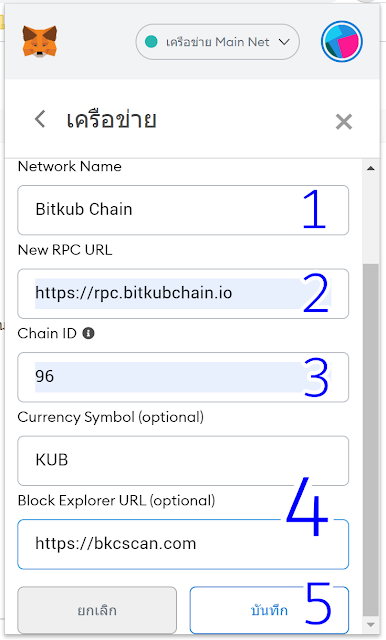Click the ยกเลิก cancel button
This screenshot has width=386, height=640.
point(97,610)
